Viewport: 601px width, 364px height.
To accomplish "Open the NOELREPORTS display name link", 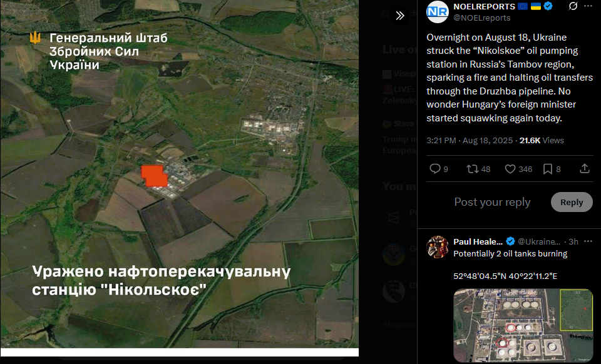I will pyautogui.click(x=484, y=6).
